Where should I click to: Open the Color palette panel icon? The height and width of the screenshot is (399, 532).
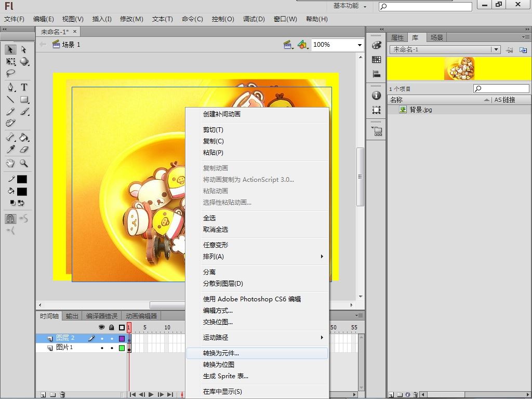point(377,45)
